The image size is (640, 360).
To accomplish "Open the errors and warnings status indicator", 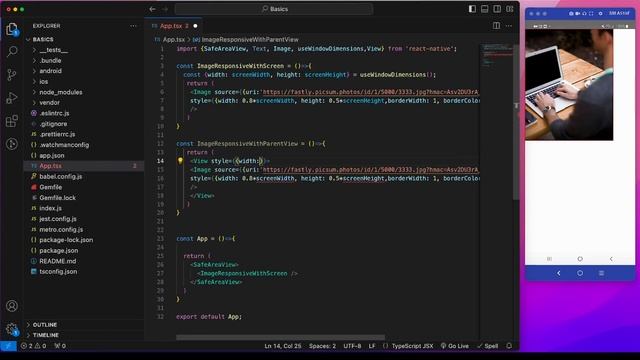I will 33,346.
